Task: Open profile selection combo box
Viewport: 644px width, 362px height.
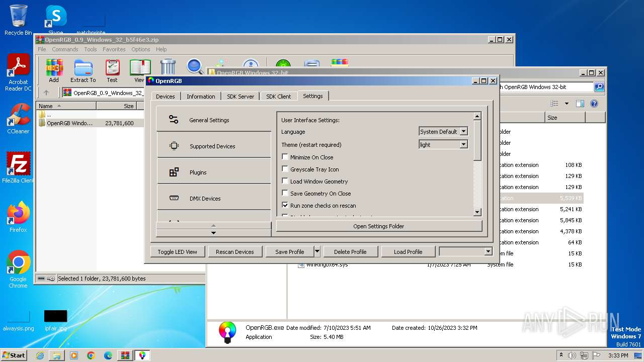Action: click(x=465, y=251)
